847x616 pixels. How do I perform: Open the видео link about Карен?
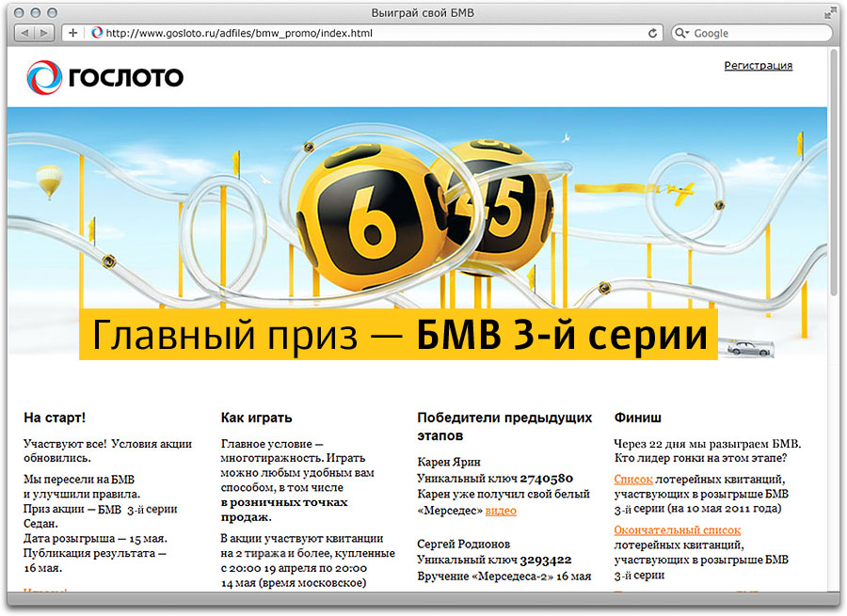click(x=501, y=511)
